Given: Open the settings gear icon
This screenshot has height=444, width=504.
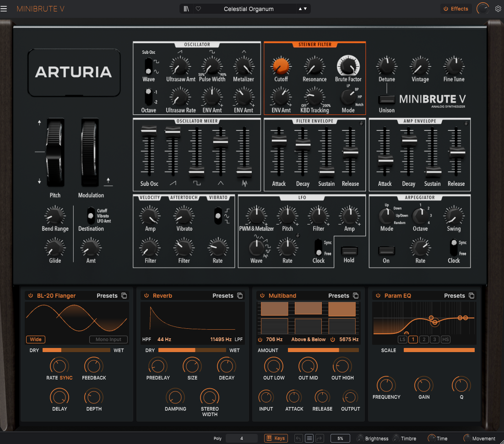Looking at the screenshot, I should tap(498, 9).
